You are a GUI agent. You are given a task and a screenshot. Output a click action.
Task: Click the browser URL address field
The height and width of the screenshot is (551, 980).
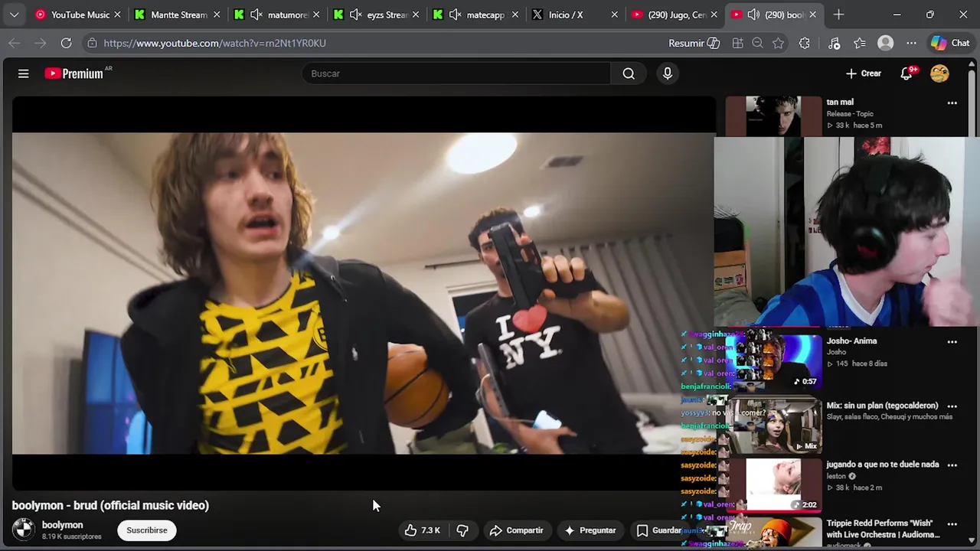coord(375,43)
